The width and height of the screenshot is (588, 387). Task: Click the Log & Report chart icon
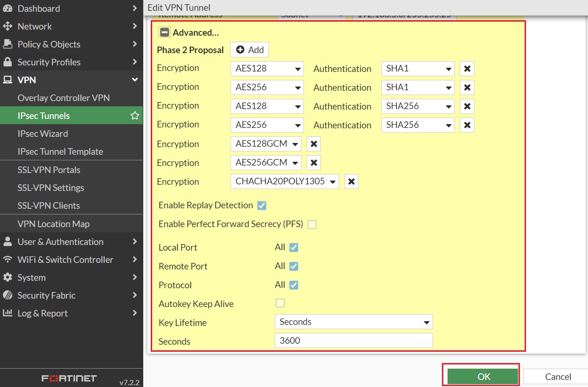(x=8, y=313)
